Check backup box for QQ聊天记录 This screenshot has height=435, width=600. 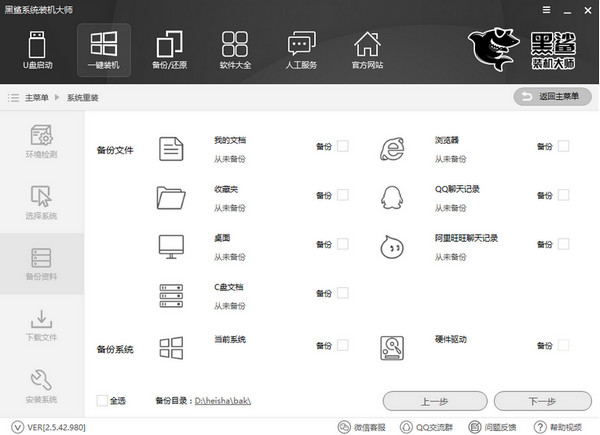564,195
